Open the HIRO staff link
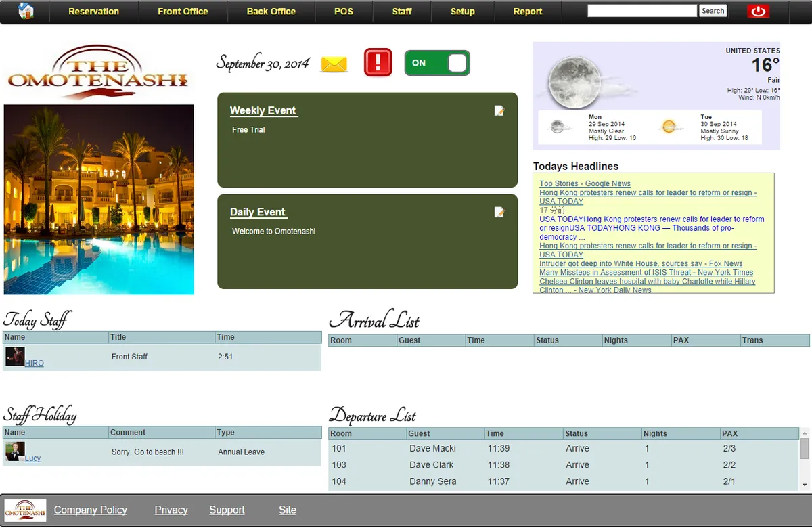The width and height of the screenshot is (812, 528). [x=35, y=364]
